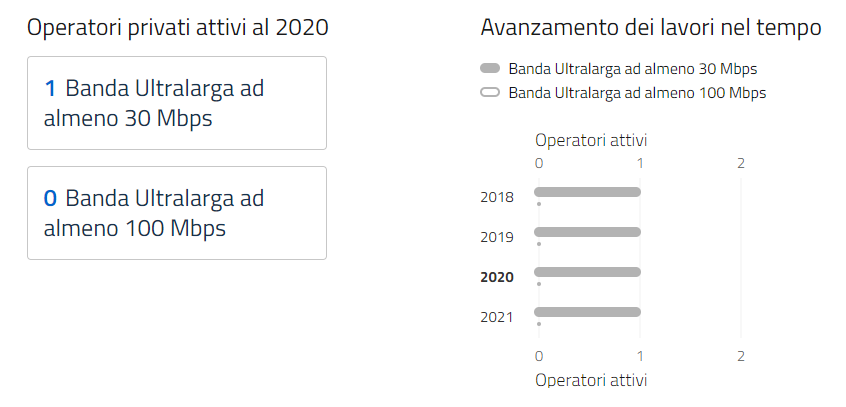Click the blue number 1 count
The image size is (846, 407).
[x=50, y=89]
